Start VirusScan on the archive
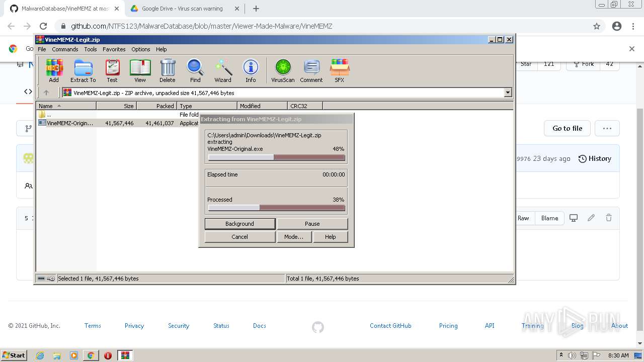The height and width of the screenshot is (362, 644). (x=283, y=70)
